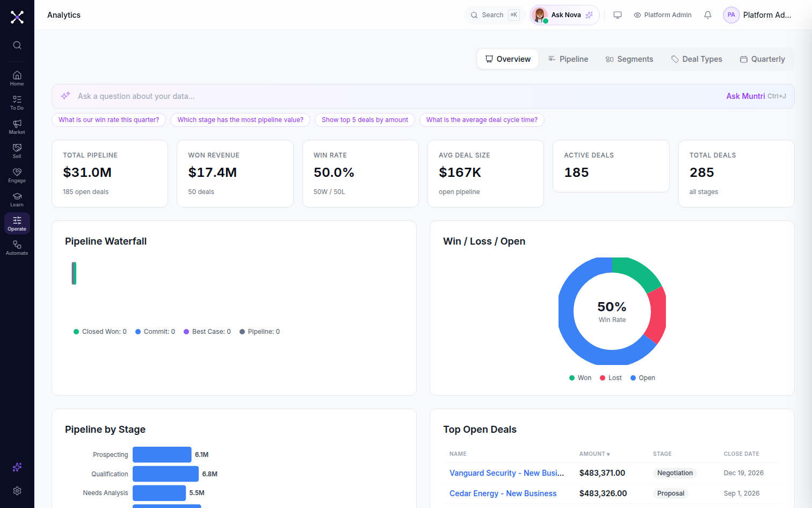
Task: Click the Close Date column header
Action: 741,454
